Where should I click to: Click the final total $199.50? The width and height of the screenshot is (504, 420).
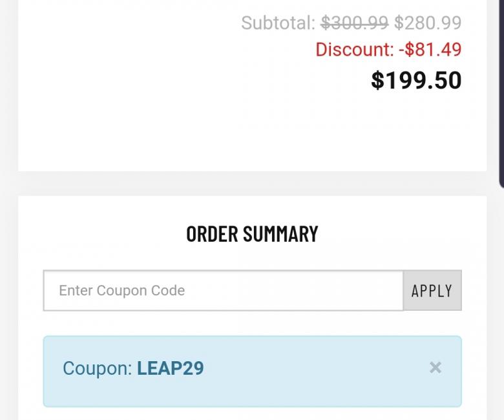coord(416,80)
